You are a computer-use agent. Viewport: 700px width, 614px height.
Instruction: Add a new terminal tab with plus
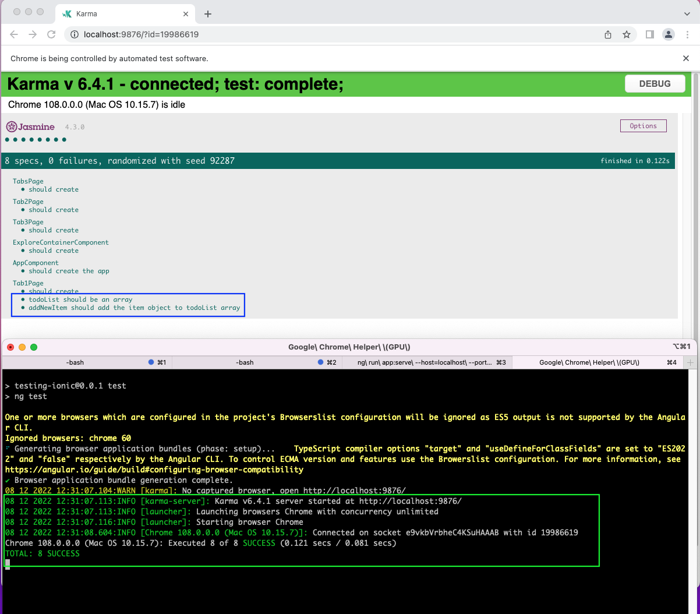(691, 362)
